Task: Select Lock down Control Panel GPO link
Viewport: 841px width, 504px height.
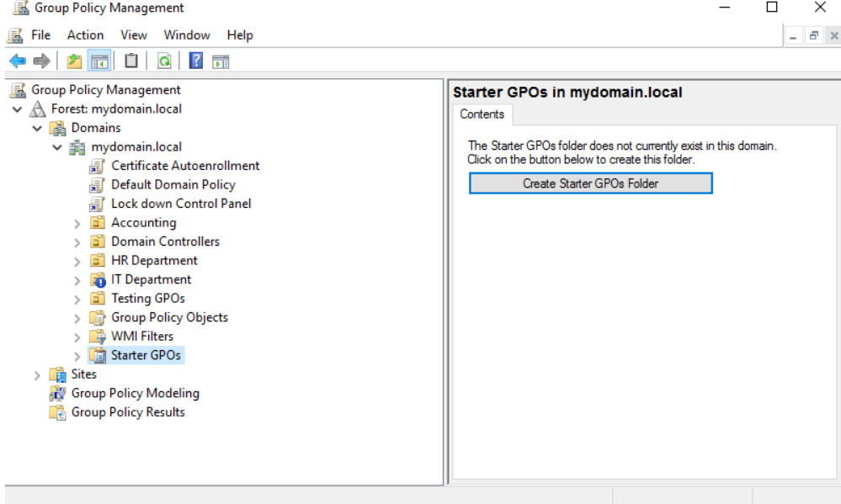Action: click(x=180, y=204)
